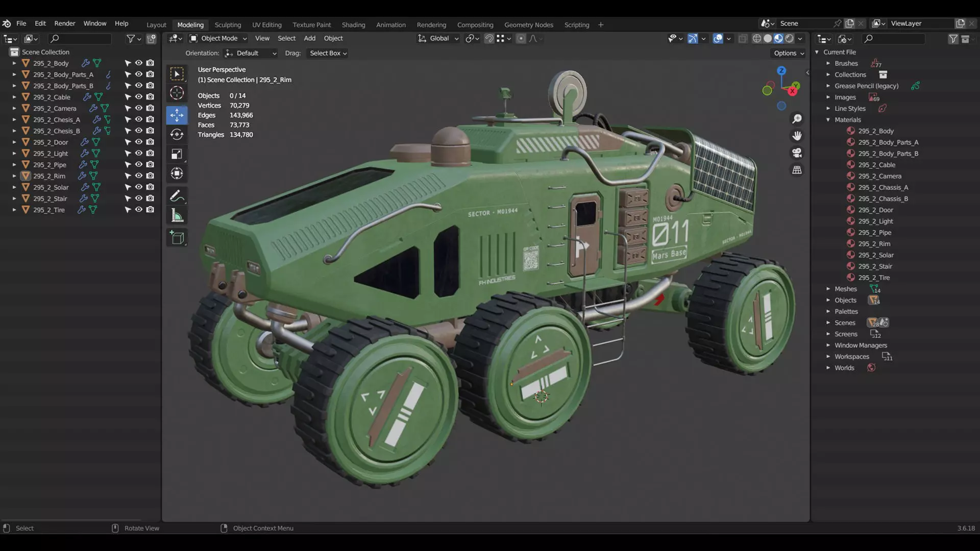Expand the 295_2_Stair outliner row

click(x=14, y=198)
